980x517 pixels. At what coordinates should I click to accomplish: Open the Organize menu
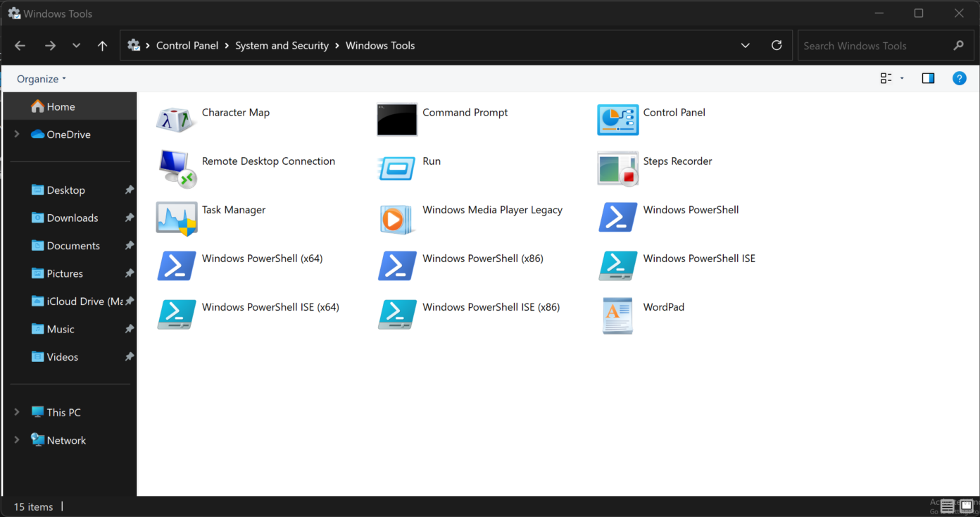tap(40, 78)
